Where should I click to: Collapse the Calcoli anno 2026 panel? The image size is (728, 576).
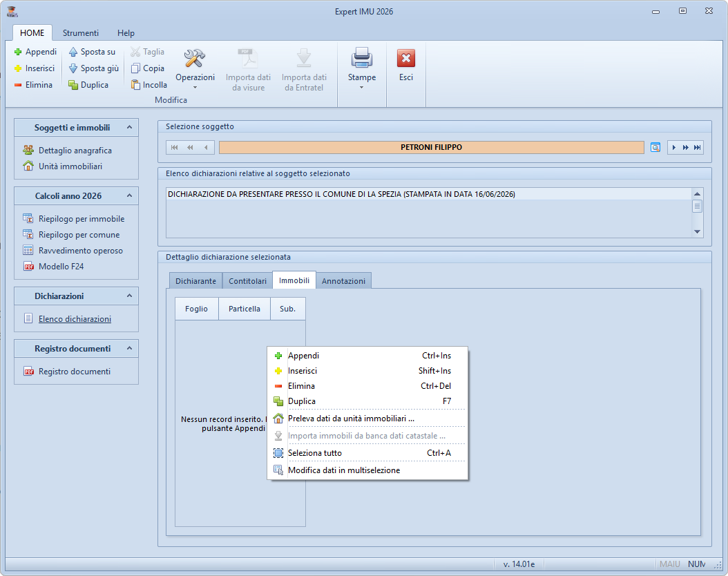[128, 196]
